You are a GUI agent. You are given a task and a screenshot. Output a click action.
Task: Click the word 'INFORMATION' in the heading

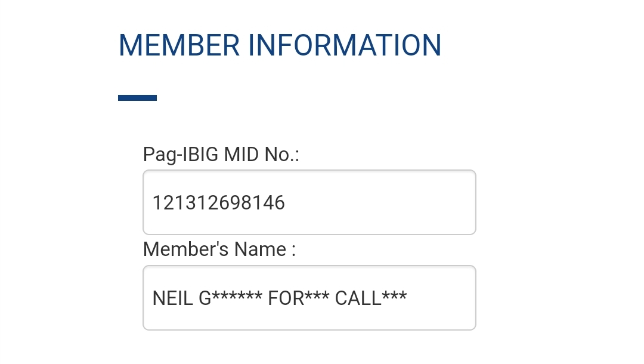tap(345, 46)
